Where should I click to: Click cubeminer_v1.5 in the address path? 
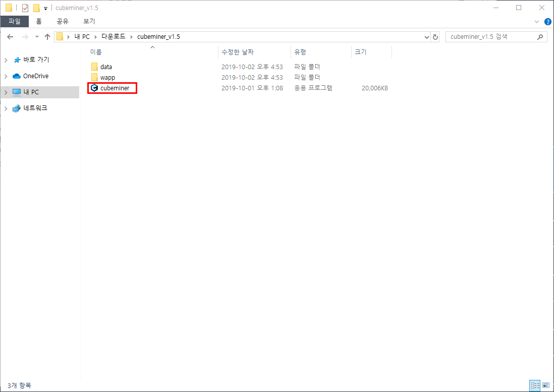[158, 37]
